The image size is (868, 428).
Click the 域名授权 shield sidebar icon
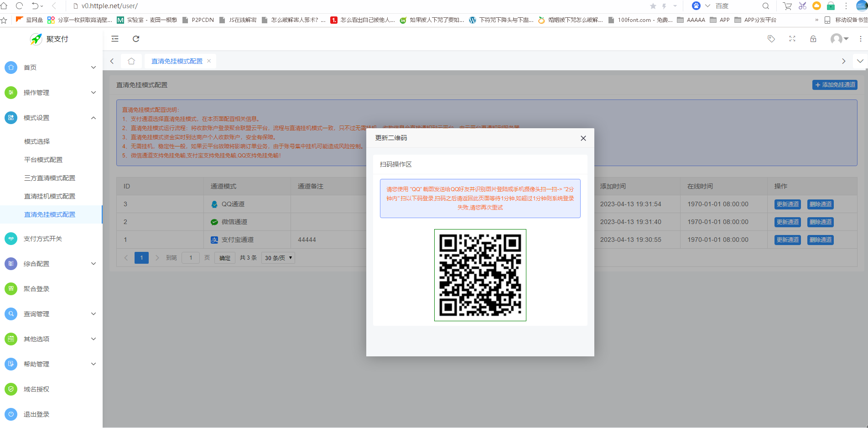coord(11,389)
